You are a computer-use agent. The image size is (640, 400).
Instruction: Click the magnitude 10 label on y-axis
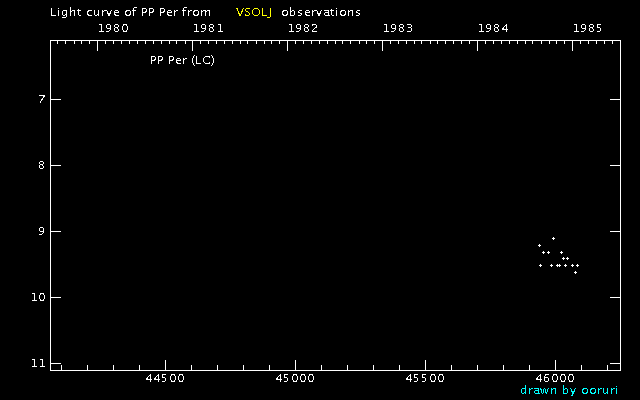[x=38, y=297]
